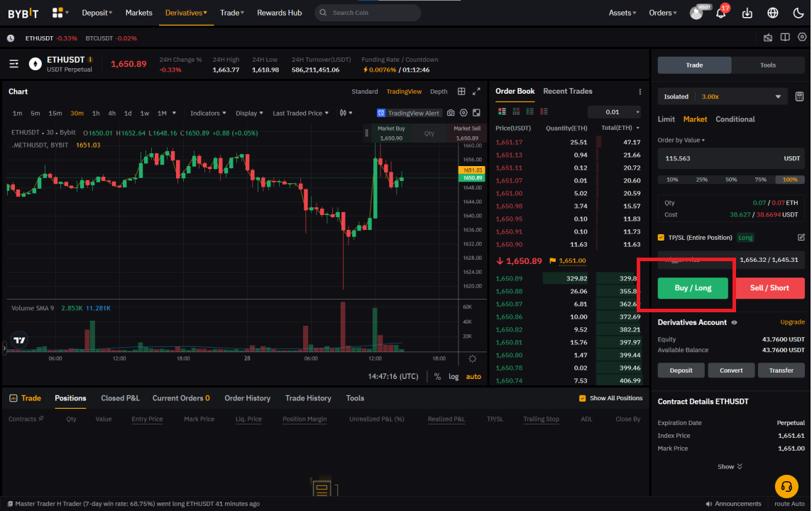
Task: Select the combined buy/sell order book view
Action: [502, 111]
